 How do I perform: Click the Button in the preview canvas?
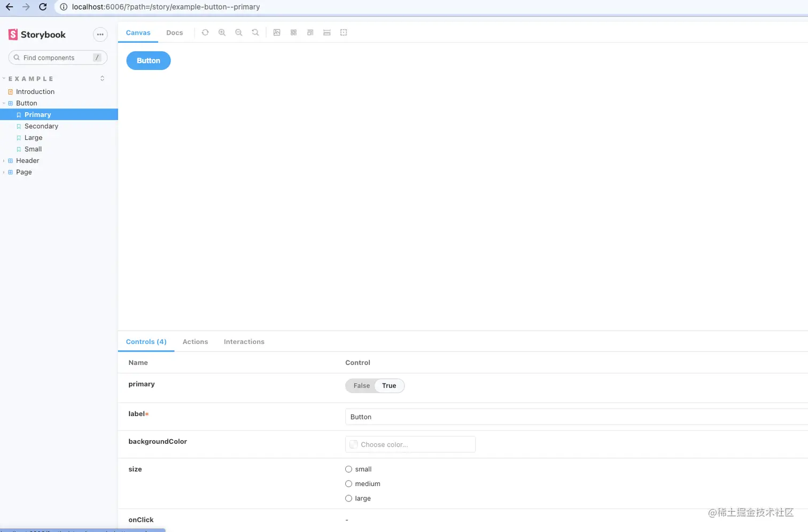pos(148,60)
